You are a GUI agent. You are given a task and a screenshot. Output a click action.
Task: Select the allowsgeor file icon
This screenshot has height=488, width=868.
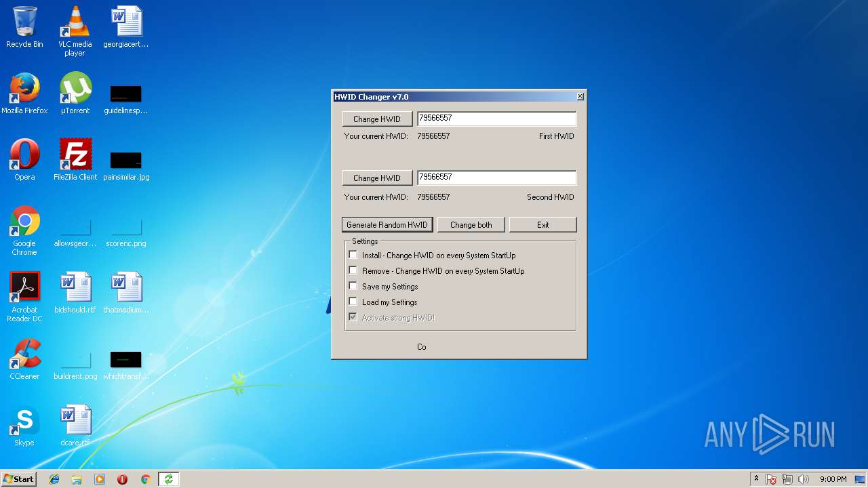point(75,231)
